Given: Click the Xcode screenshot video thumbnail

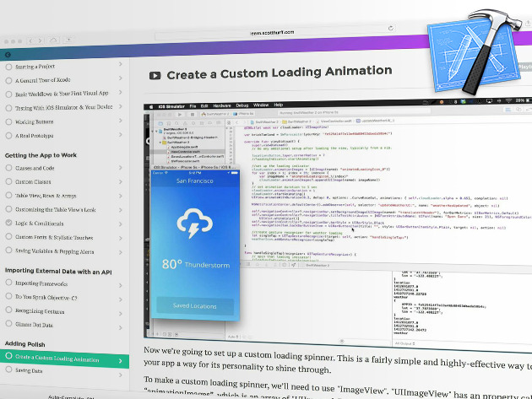Looking at the screenshot, I should pyautogui.click(x=338, y=224).
